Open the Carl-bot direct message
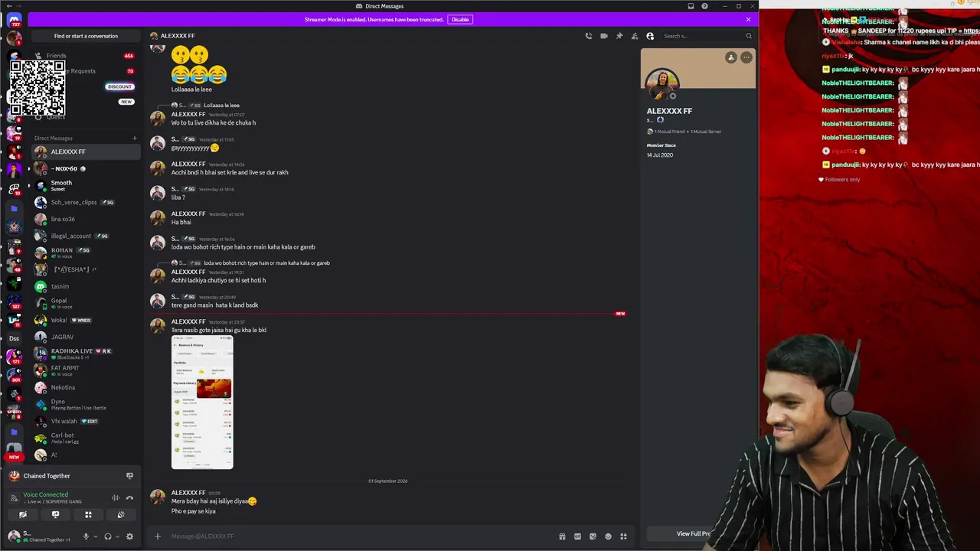This screenshot has width=980, height=551. coord(86,438)
